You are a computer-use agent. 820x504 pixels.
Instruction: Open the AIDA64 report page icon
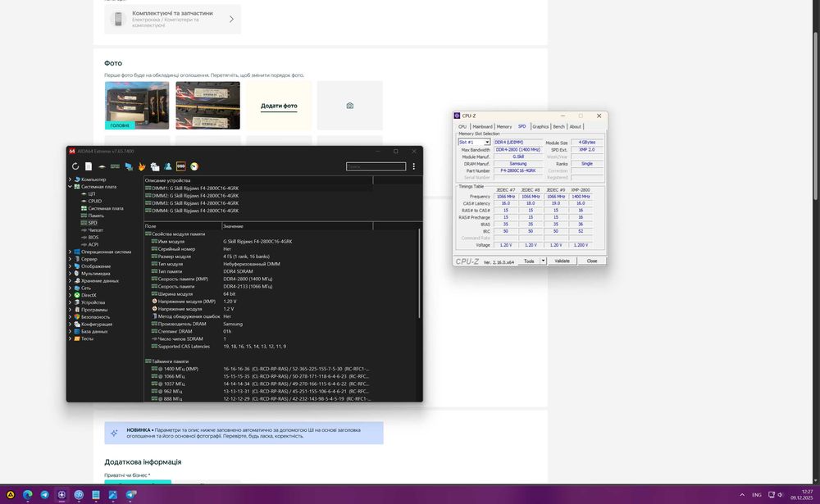pyautogui.click(x=89, y=166)
